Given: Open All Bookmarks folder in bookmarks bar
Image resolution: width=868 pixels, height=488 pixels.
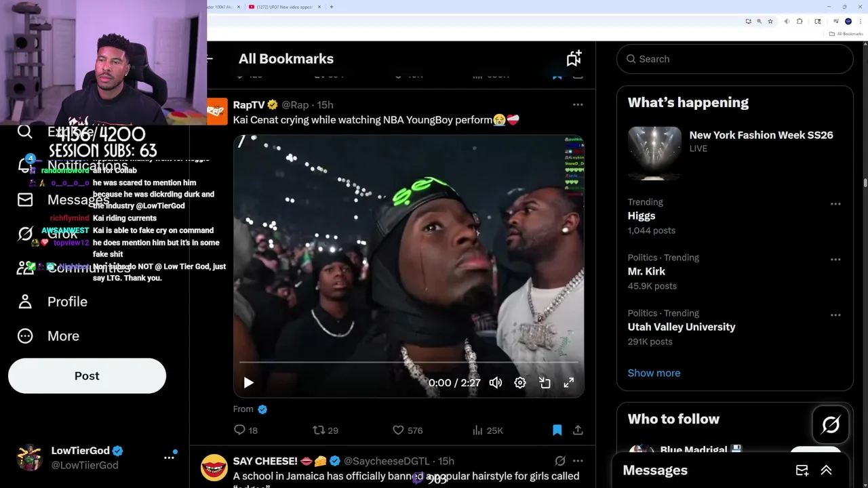Looking at the screenshot, I should [x=846, y=34].
